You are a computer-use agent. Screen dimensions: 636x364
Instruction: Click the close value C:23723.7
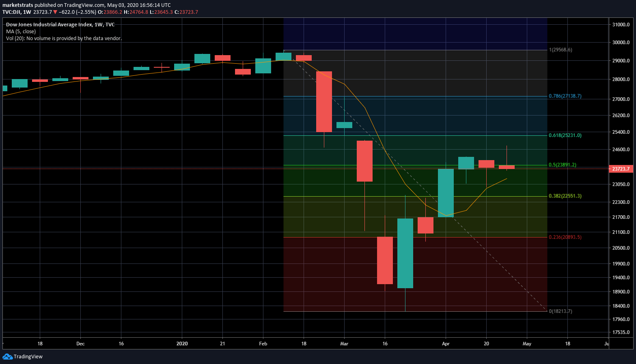coord(186,12)
